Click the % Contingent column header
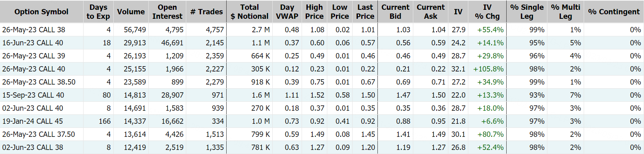644x154 pixels. point(613,12)
